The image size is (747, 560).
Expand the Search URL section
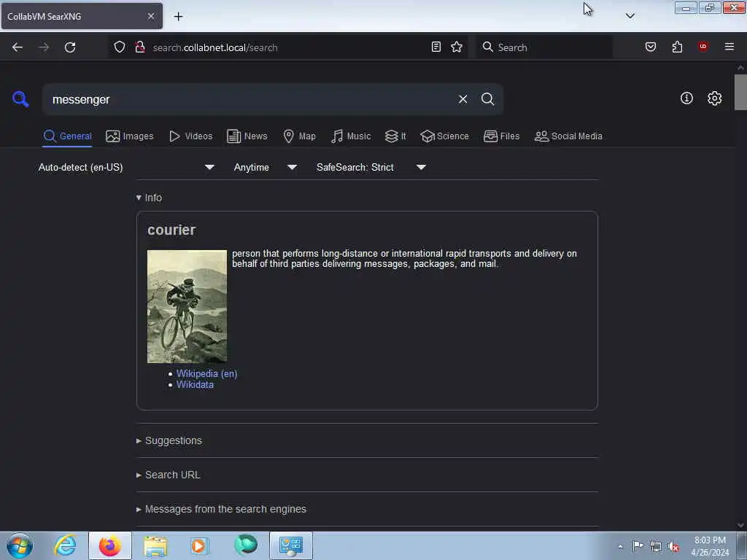coord(169,475)
